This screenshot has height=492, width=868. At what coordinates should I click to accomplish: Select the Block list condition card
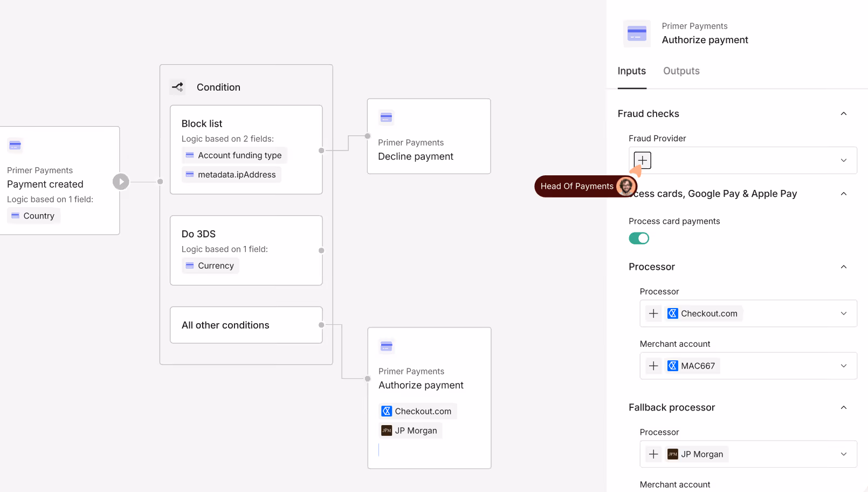(x=246, y=149)
